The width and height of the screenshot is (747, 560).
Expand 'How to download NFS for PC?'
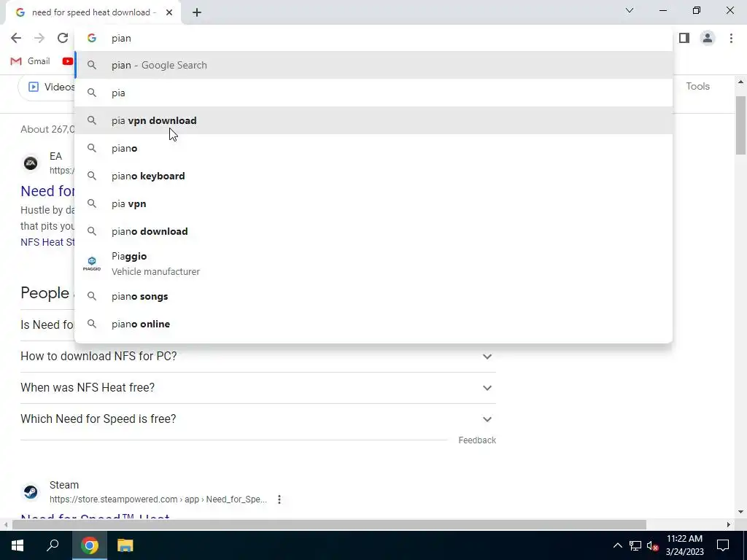click(256, 356)
